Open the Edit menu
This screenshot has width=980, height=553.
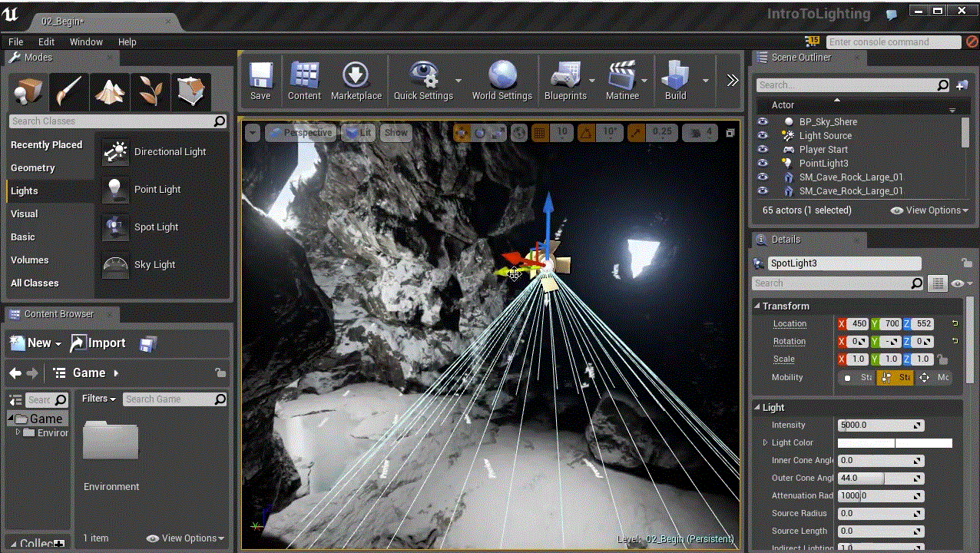click(46, 42)
